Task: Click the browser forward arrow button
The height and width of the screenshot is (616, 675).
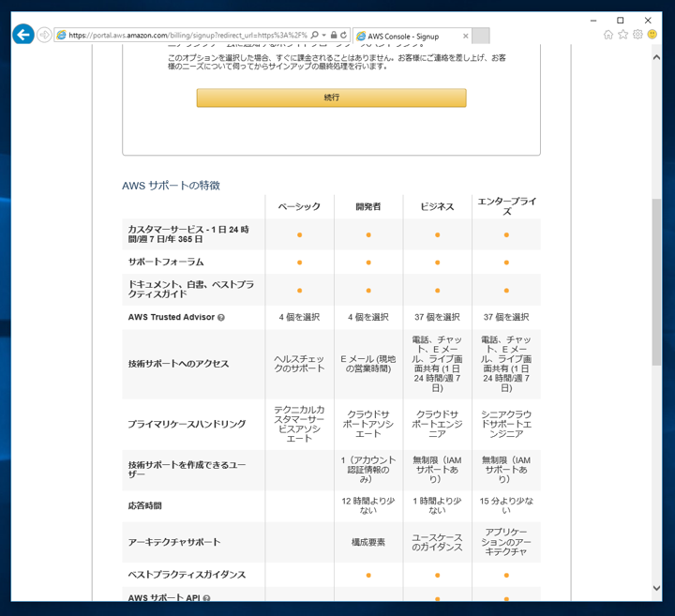Action: [44, 35]
